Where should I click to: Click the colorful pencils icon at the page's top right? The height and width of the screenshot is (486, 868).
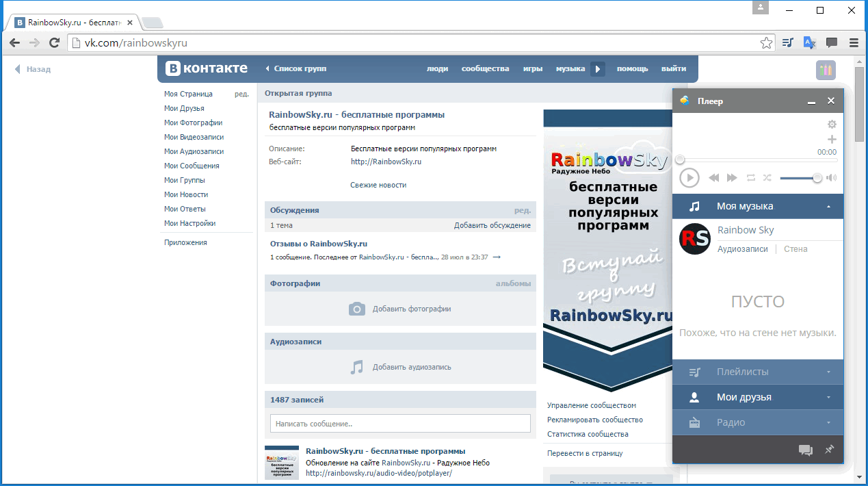coord(826,70)
